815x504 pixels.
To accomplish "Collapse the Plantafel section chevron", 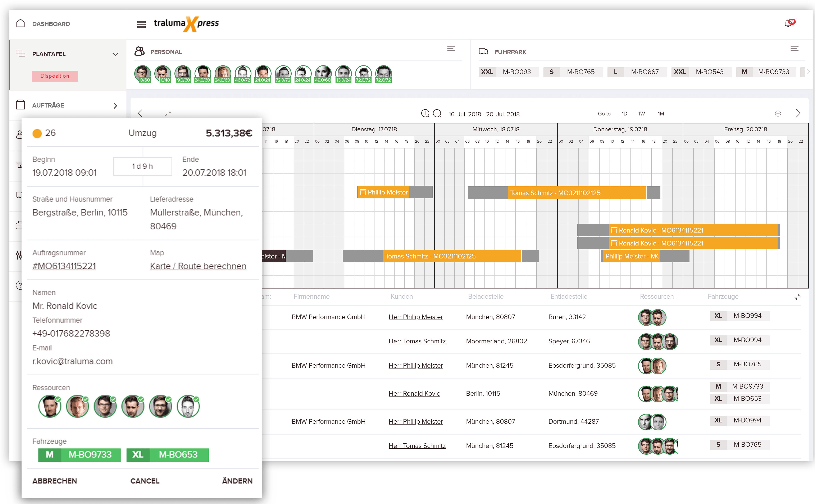I will tap(116, 54).
